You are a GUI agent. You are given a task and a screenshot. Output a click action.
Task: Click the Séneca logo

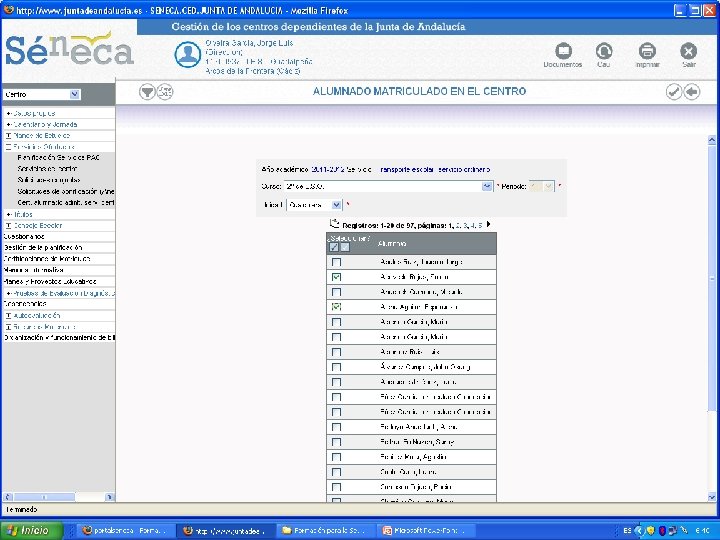(69, 50)
